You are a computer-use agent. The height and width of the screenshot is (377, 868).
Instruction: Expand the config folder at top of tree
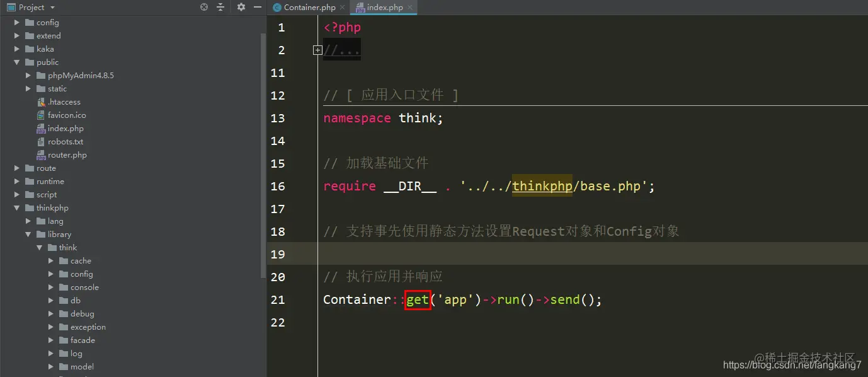click(17, 22)
